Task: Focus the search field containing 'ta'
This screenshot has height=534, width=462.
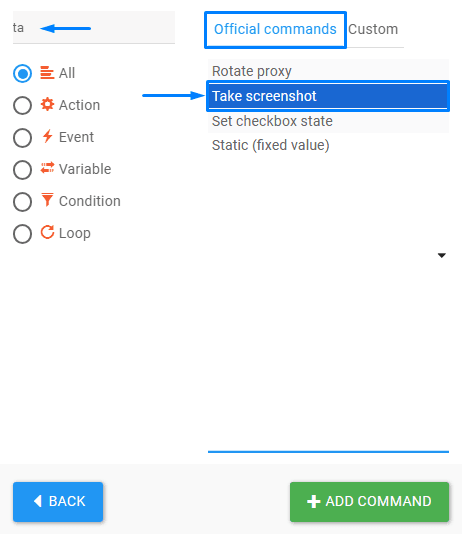Action: tap(94, 28)
